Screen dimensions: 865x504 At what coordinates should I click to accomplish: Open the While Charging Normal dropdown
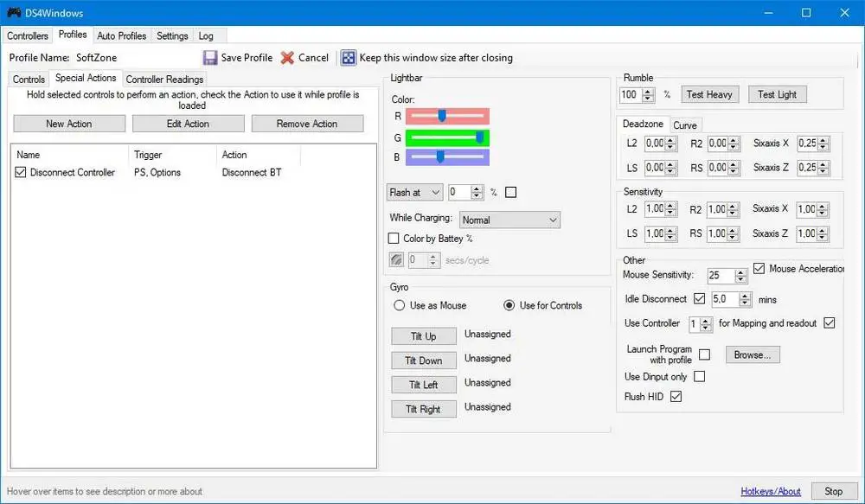tap(509, 220)
